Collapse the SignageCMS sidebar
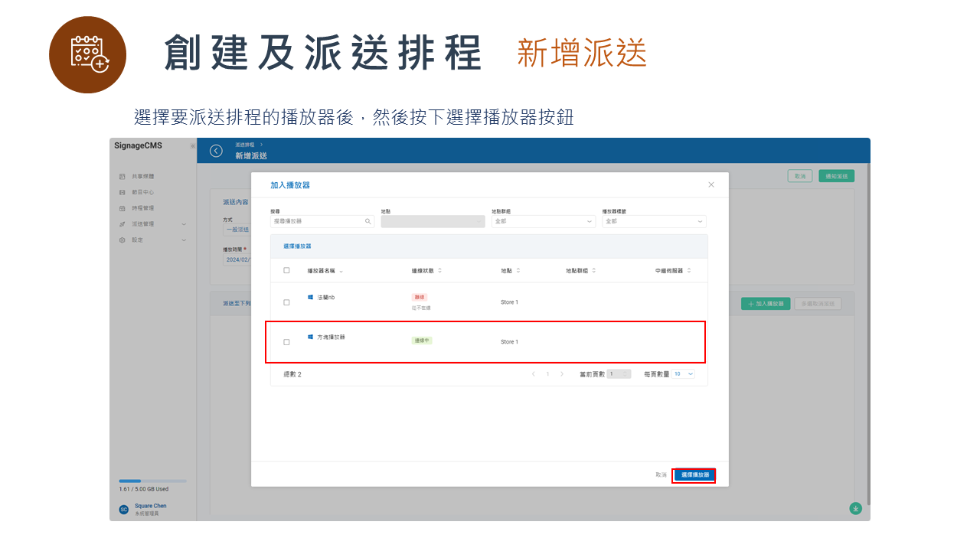980x551 pixels. [x=193, y=145]
